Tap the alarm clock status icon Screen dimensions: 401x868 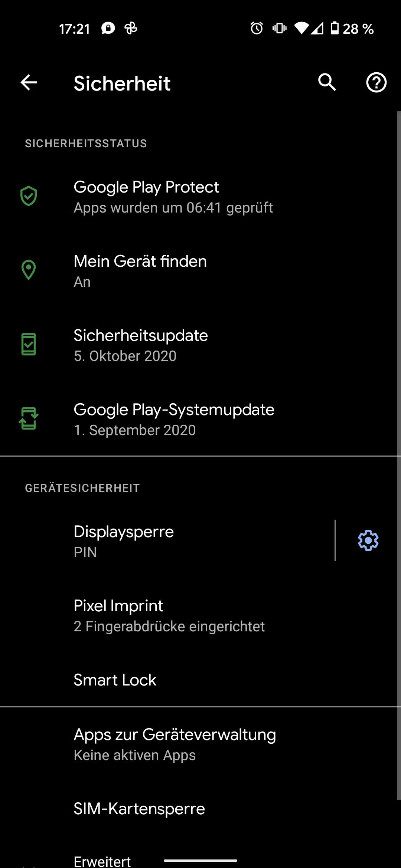click(x=257, y=28)
